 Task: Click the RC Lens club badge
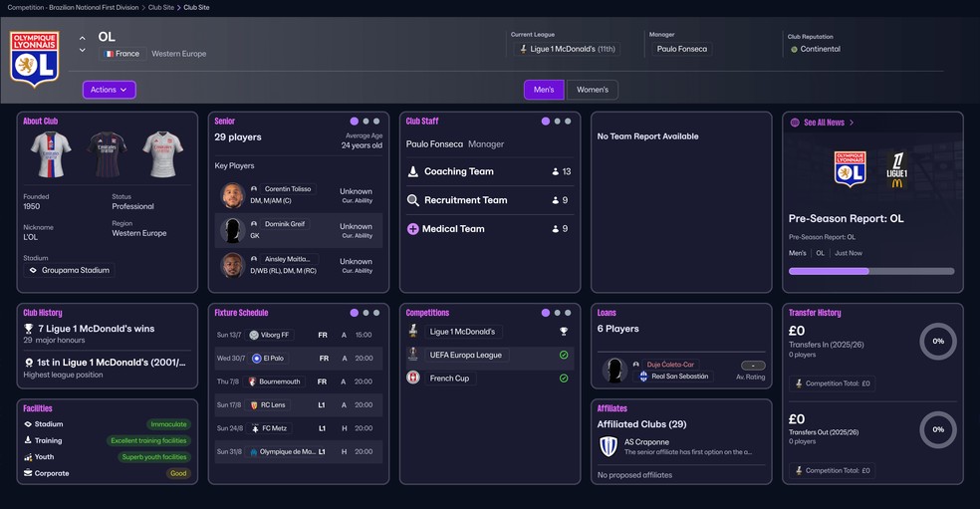254,405
